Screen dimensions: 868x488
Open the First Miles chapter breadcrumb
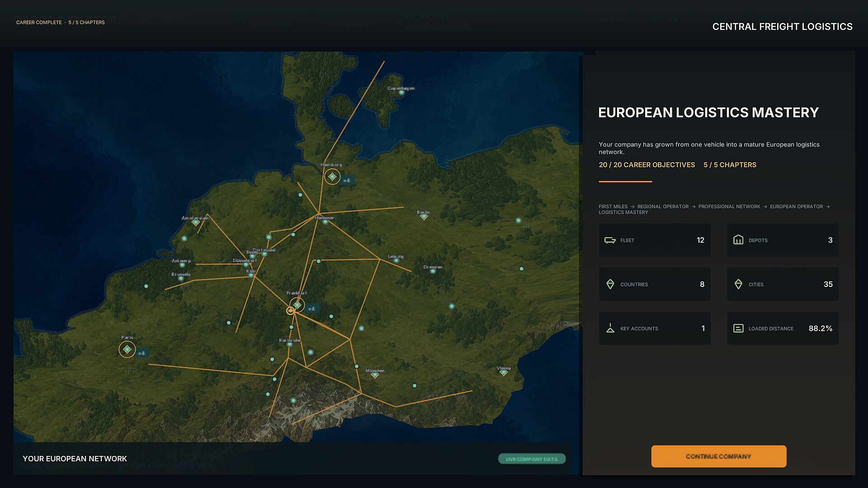(613, 206)
